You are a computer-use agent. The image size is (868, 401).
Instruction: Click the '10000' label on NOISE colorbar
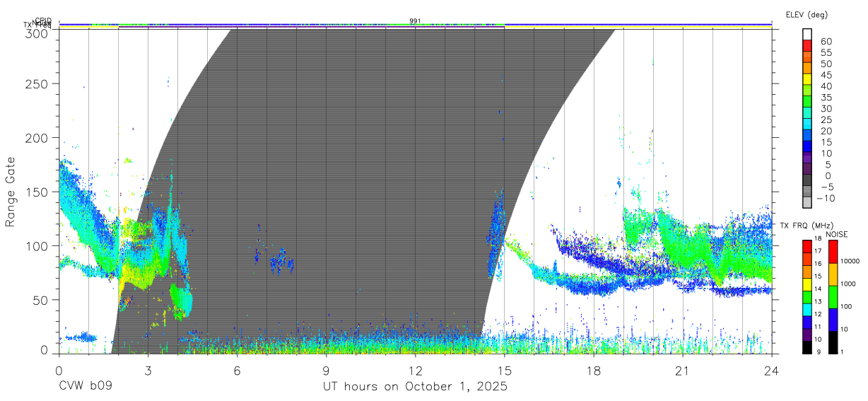(850, 261)
